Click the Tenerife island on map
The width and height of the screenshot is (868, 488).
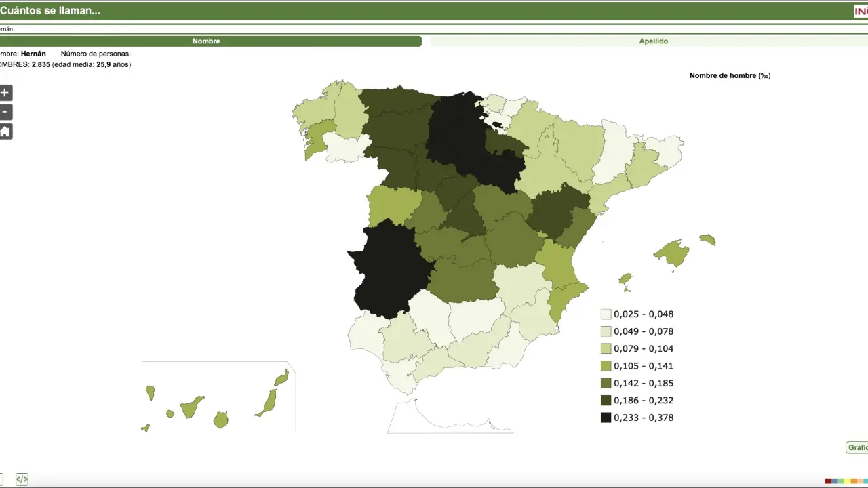(191, 407)
